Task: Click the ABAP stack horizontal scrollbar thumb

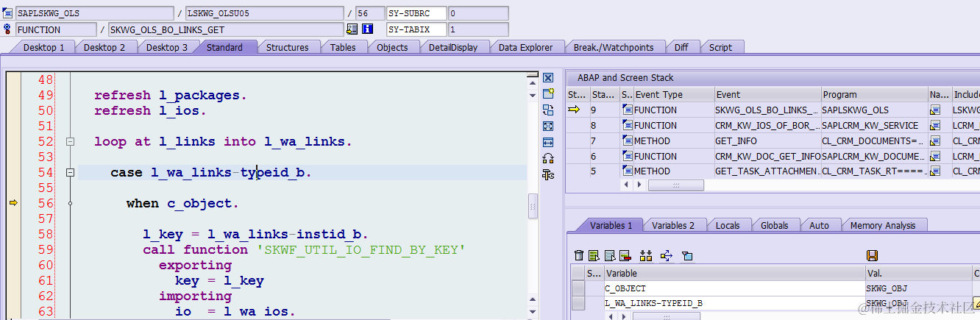Action: click(x=675, y=185)
